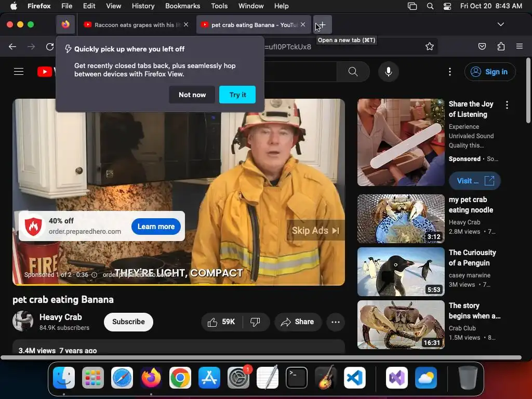The height and width of the screenshot is (399, 532).
Task: Open the Bookmarks menu
Action: coord(182,6)
